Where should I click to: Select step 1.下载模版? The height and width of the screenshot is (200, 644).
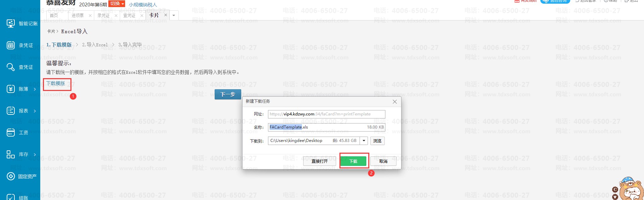pyautogui.click(x=59, y=45)
